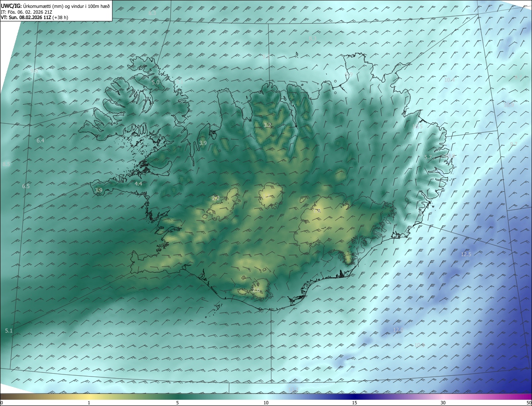Click the 4.4 value on the map
532x406 pixels.
pyautogui.click(x=138, y=183)
